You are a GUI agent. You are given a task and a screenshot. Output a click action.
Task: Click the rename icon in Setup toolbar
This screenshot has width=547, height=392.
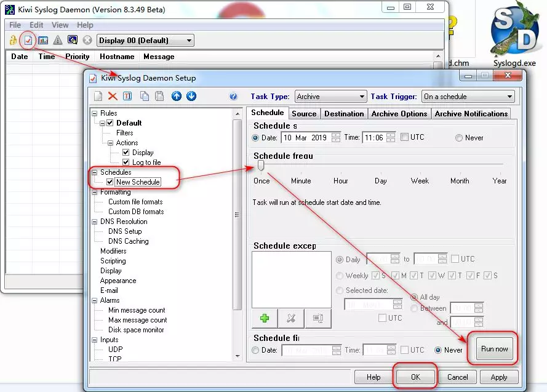[127, 96]
